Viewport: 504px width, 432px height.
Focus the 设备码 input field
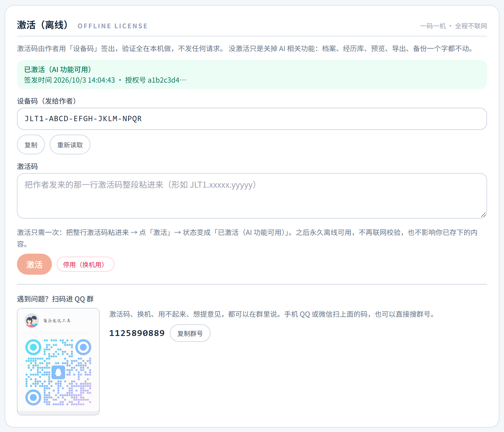[x=252, y=119]
